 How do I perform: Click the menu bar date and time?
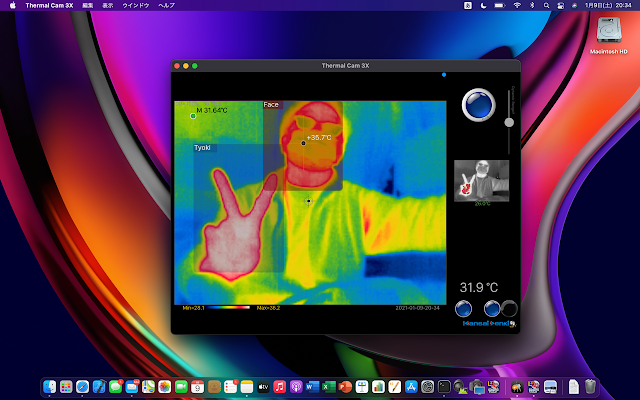click(608, 5)
